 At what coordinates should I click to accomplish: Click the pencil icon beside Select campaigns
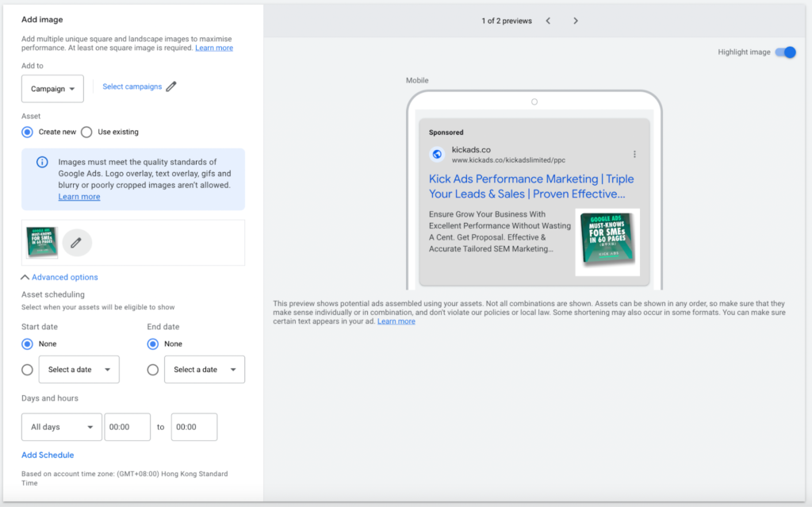point(171,86)
